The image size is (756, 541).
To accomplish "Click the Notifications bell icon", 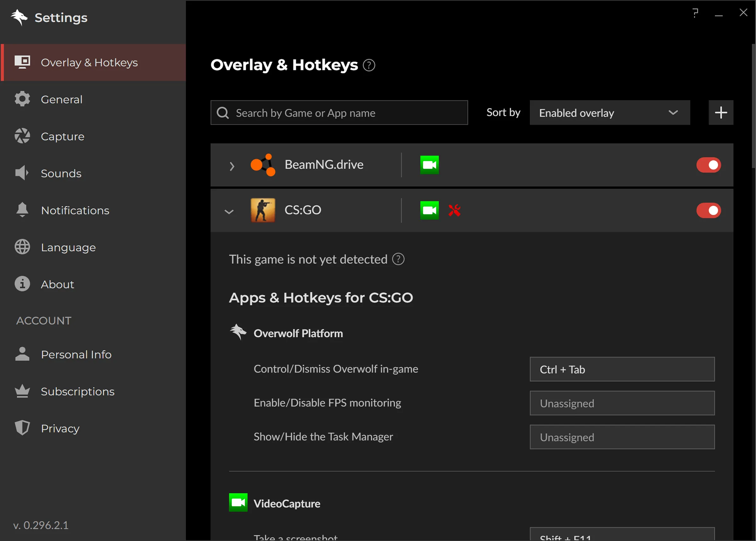I will 22,210.
